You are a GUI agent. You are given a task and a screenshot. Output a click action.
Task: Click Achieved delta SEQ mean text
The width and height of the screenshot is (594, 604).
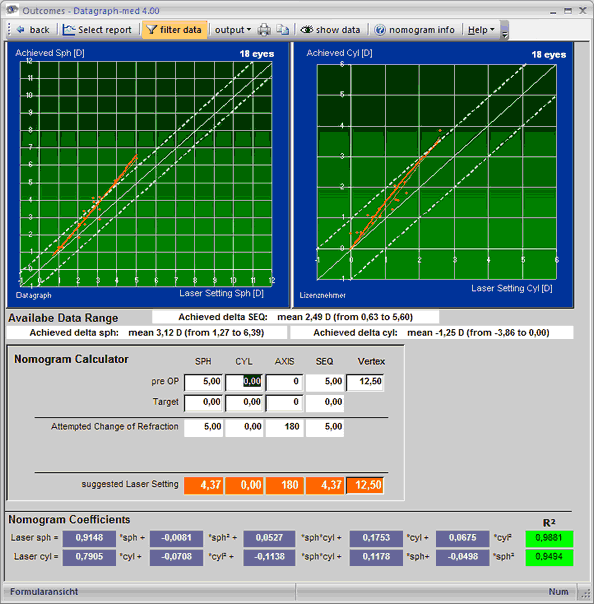(x=295, y=317)
